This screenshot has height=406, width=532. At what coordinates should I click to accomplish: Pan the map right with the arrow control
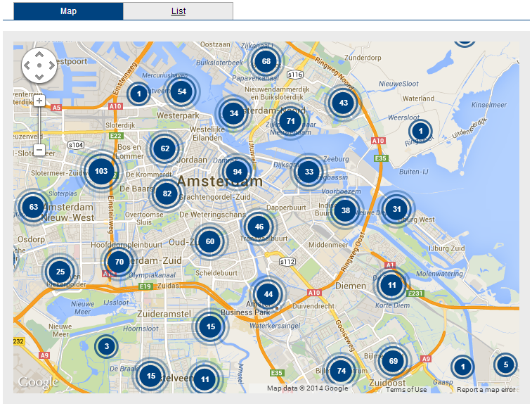(x=51, y=65)
